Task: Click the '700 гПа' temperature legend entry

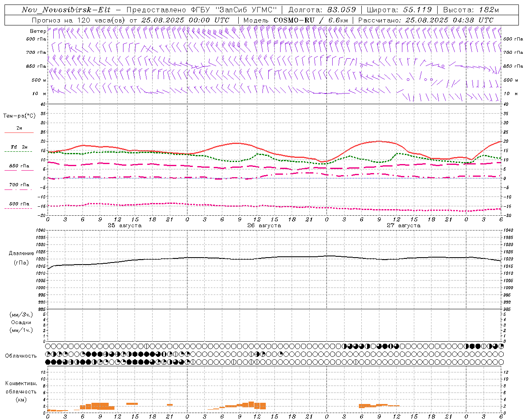Action: [x=19, y=185]
